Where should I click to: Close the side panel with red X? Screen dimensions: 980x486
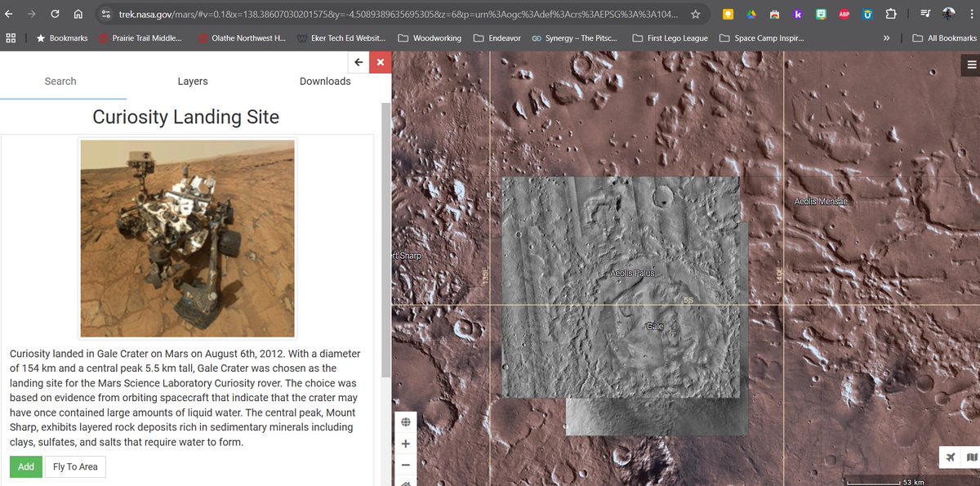point(380,62)
